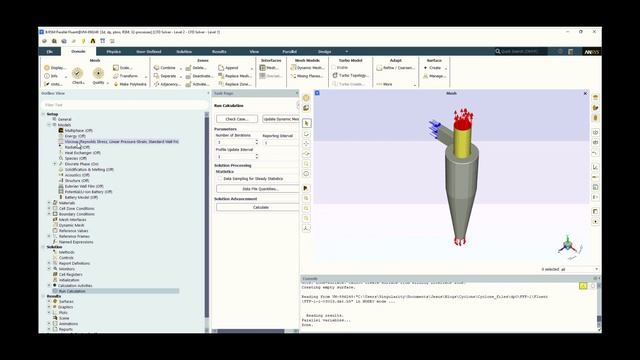Screen dimensions: 640x360
Task: Select Viscous (Reynolds Stress) model item
Action: 119,142
